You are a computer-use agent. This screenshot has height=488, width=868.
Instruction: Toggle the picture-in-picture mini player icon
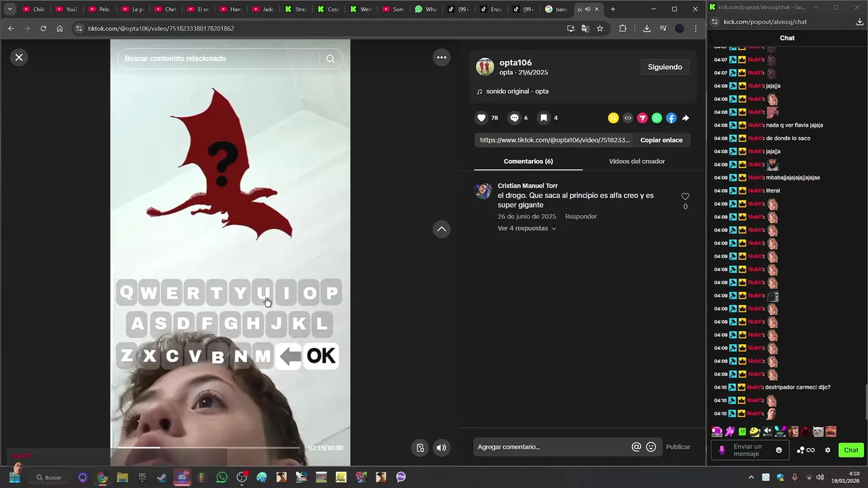click(420, 447)
